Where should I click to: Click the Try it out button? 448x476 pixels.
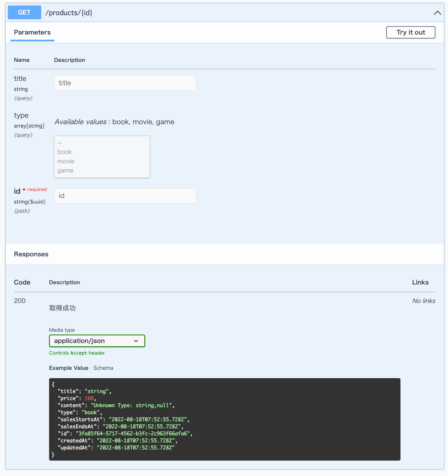[x=410, y=32]
